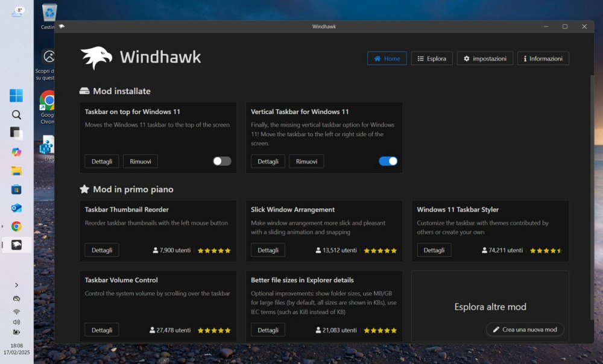Click the volume tray icon
603x364 pixels.
pos(16,322)
